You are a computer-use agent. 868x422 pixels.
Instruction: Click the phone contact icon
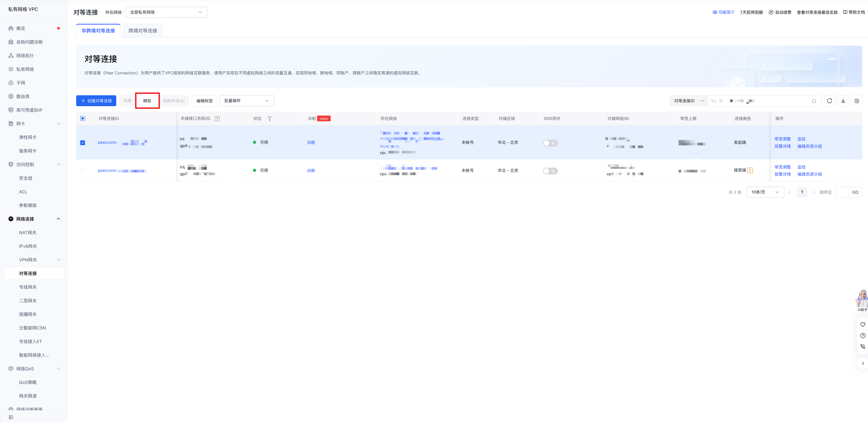tap(863, 346)
